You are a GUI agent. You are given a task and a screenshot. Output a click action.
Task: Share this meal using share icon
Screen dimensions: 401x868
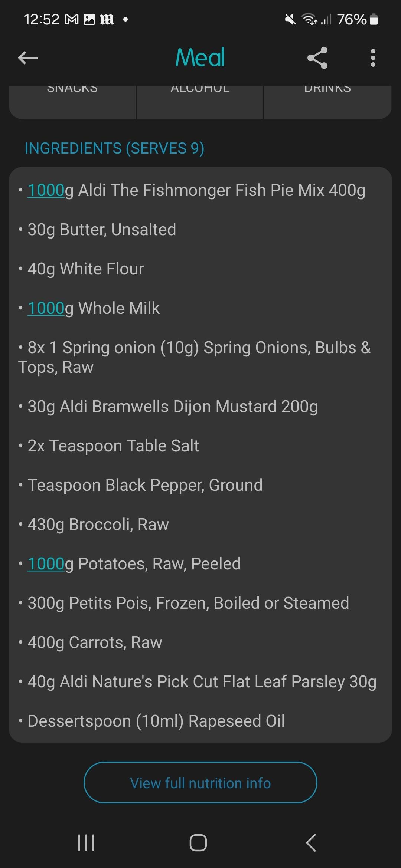tap(317, 58)
